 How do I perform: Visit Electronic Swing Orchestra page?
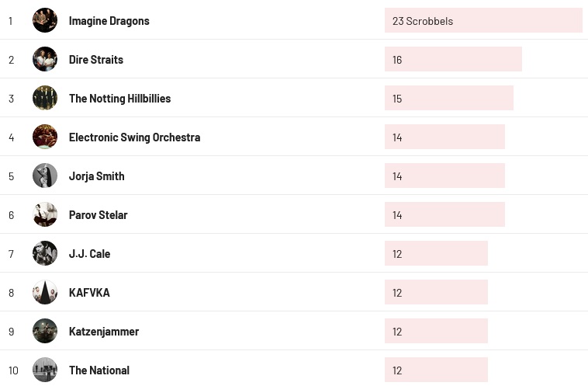[134, 137]
